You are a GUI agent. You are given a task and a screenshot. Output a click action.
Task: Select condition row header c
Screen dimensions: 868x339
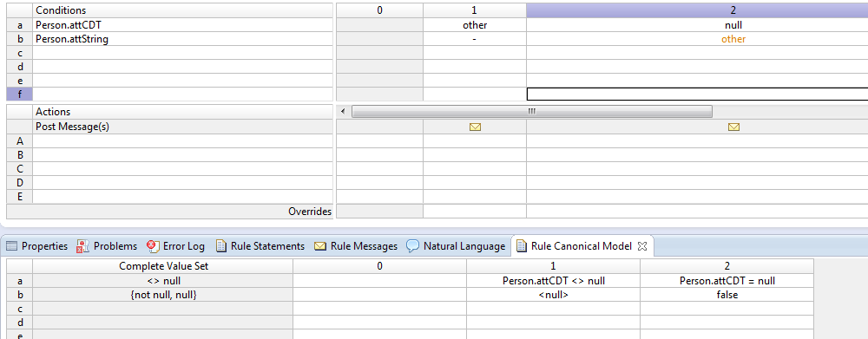click(x=20, y=53)
